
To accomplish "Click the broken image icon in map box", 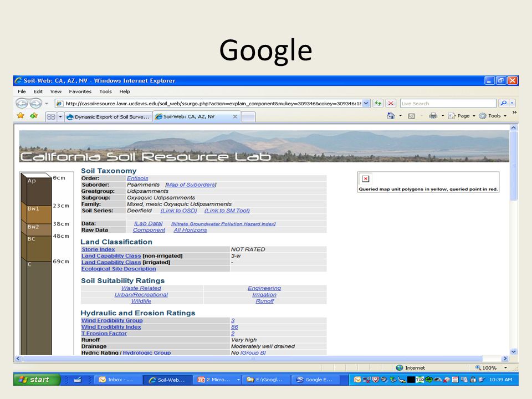I will point(365,179).
